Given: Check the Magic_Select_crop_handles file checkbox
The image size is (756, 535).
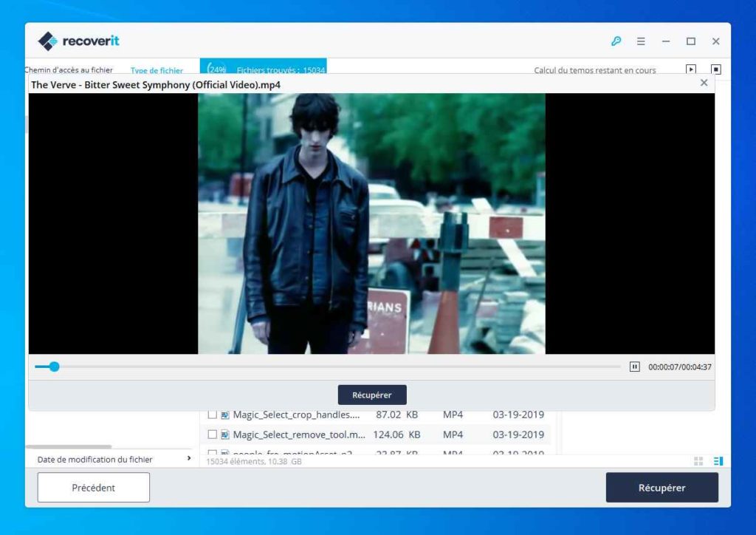Looking at the screenshot, I should tap(212, 415).
